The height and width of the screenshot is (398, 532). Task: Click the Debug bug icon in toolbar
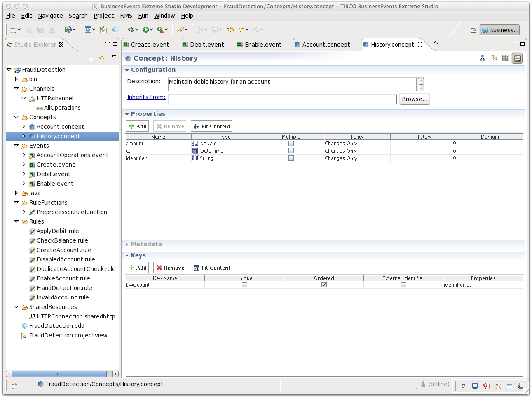[131, 30]
